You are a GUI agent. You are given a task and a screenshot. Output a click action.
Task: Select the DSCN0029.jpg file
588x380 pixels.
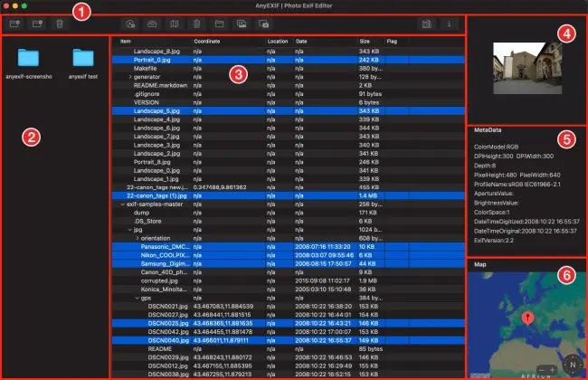tap(288, 357)
